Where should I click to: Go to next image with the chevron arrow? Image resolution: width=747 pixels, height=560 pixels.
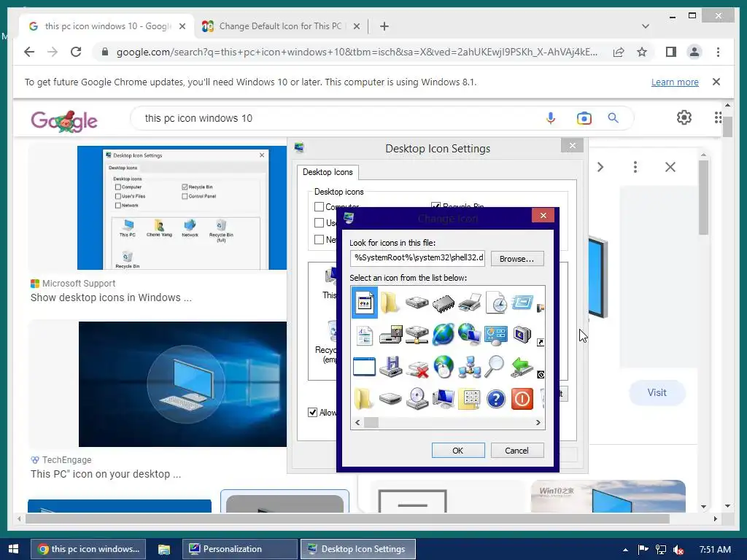600,167
